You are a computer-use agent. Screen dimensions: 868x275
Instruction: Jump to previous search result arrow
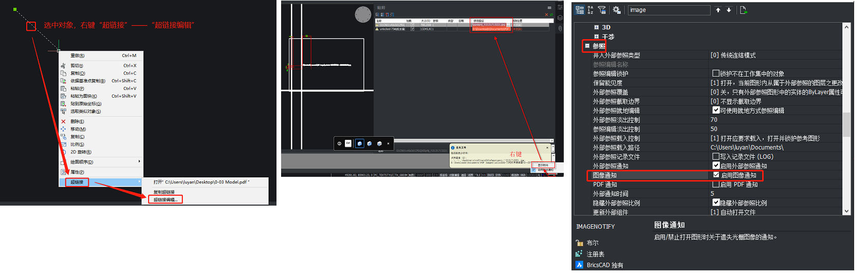click(x=718, y=10)
